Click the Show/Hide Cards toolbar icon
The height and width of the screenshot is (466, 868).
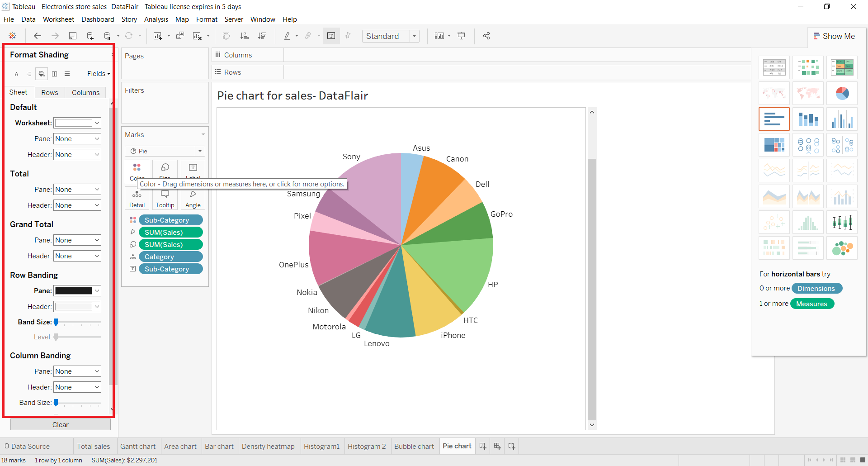(439, 36)
